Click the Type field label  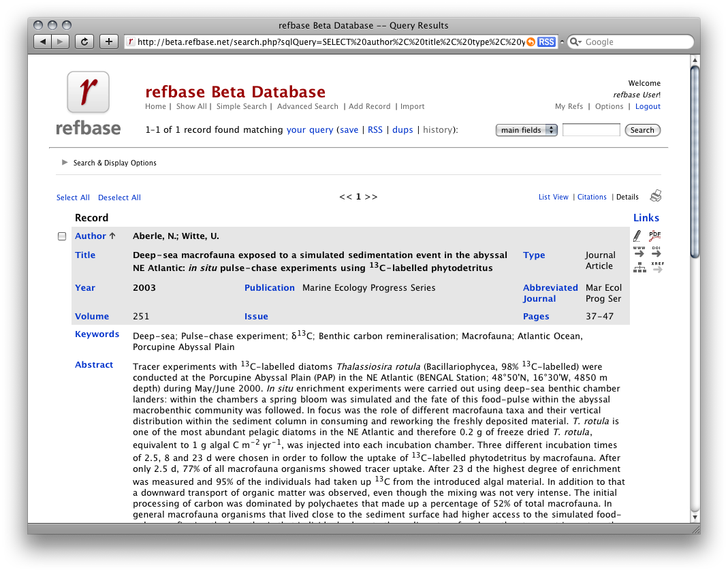pos(534,255)
